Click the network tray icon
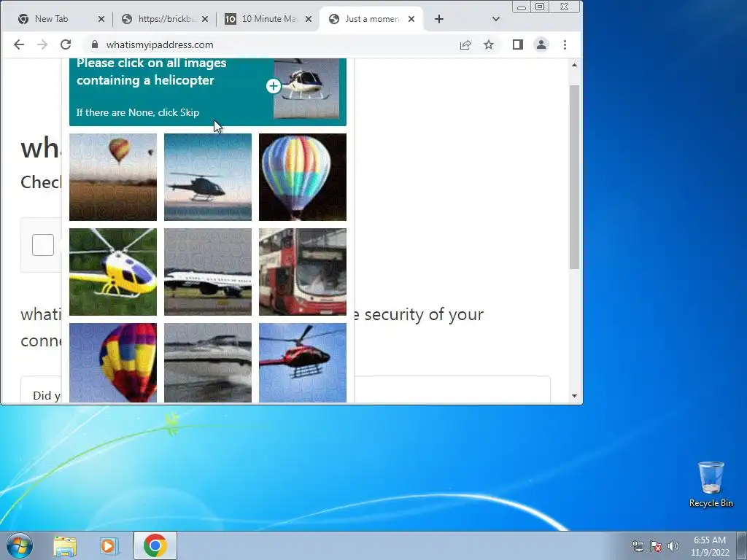The width and height of the screenshot is (747, 560). pos(638,546)
